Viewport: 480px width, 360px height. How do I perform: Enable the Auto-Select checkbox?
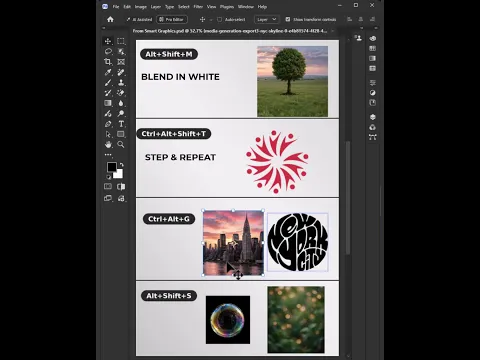(220, 19)
